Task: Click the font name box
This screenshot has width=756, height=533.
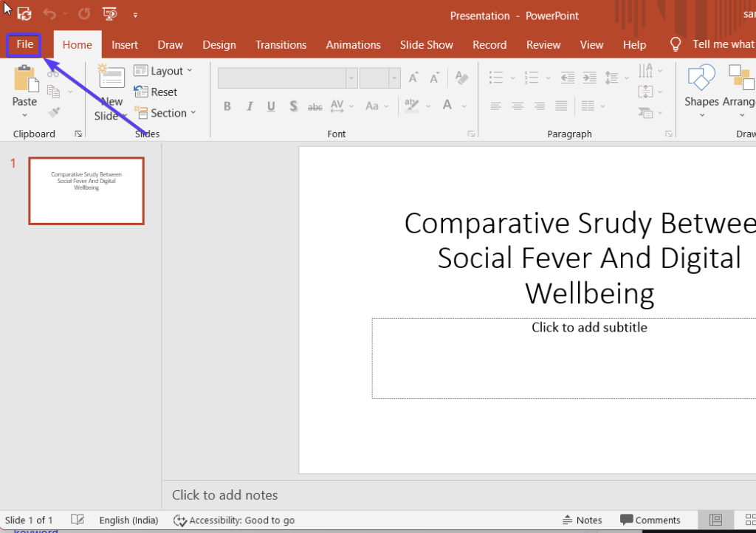Action: pos(281,78)
